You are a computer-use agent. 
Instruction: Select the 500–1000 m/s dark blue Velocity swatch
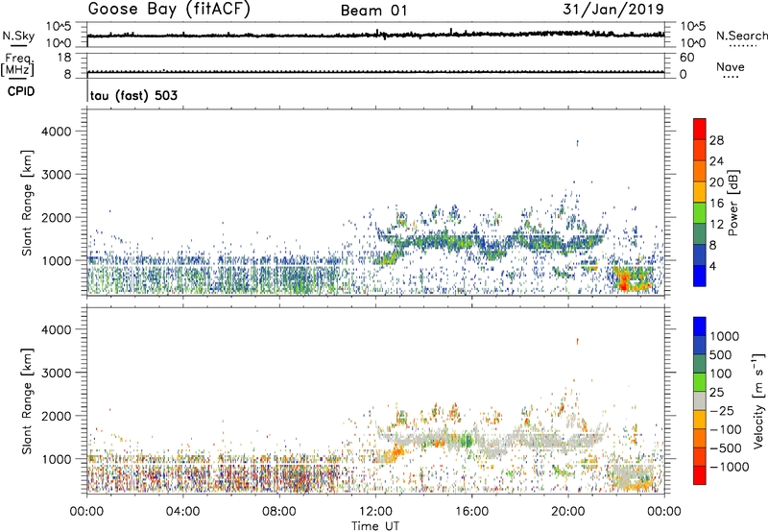[x=700, y=345]
